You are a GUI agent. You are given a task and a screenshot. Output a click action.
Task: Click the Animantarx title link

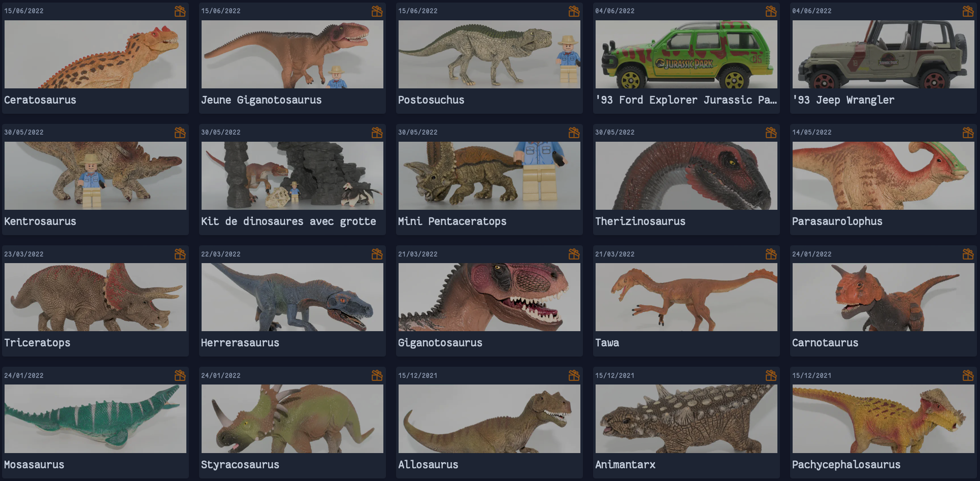point(625,465)
